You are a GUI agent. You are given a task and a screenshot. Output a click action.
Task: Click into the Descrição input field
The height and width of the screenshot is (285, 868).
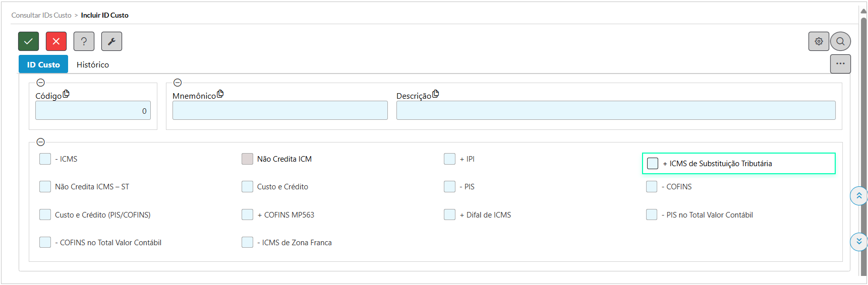coord(615,110)
